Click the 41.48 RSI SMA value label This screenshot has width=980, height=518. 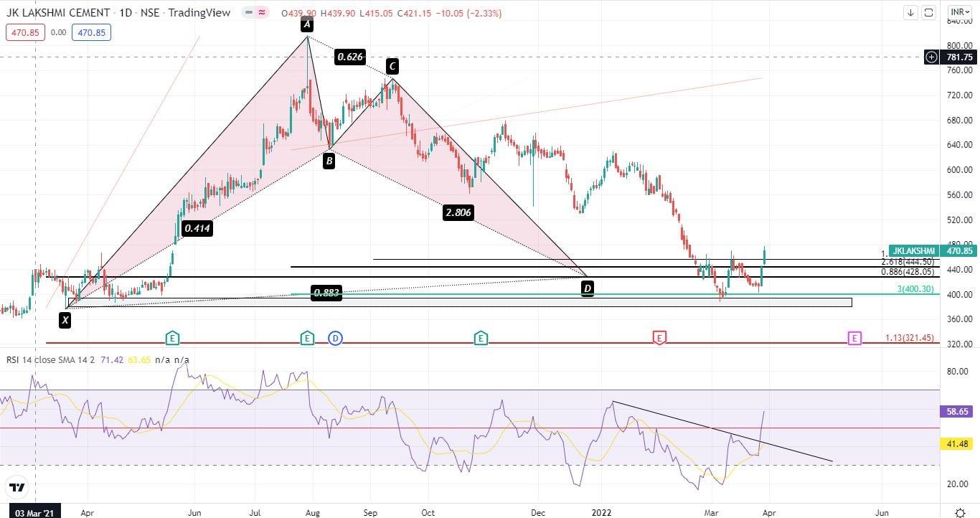[958, 443]
